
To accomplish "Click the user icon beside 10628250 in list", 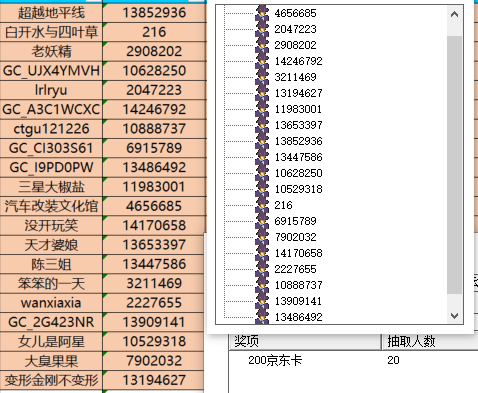I will [262, 173].
